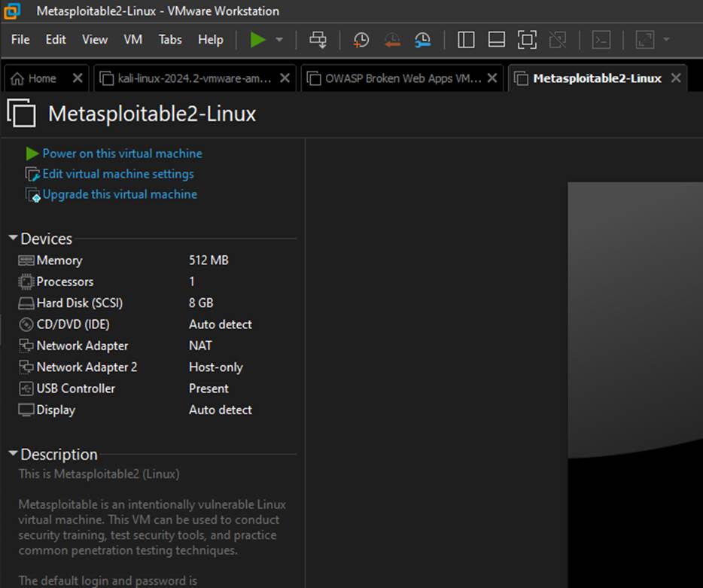This screenshot has height=588, width=703.
Task: Click the Unity mode toolbar icon
Action: coord(557,40)
